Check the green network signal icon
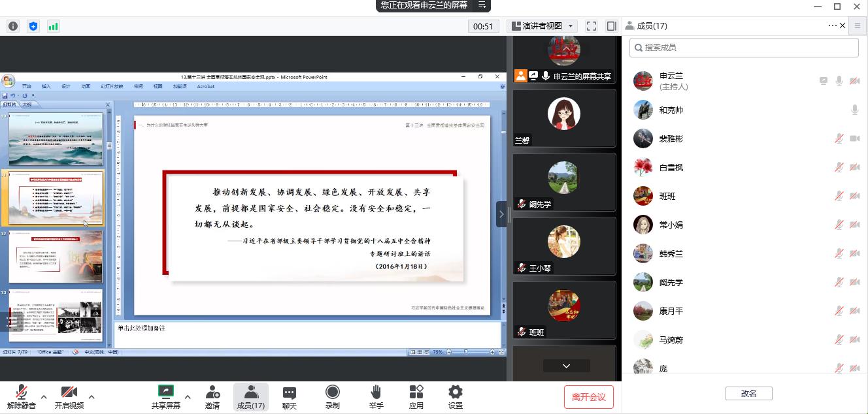This screenshot has width=868, height=414. (x=53, y=26)
